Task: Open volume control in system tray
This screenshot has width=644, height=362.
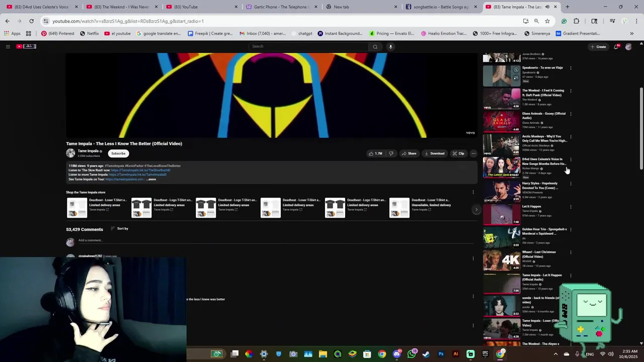Action: click(x=610, y=354)
